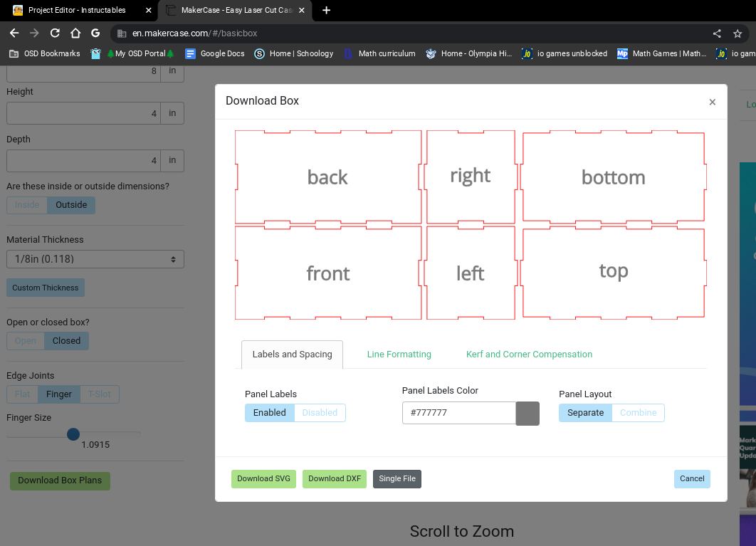Viewport: 756px width, 546px height.
Task: Click Download SVG
Action: click(x=263, y=478)
